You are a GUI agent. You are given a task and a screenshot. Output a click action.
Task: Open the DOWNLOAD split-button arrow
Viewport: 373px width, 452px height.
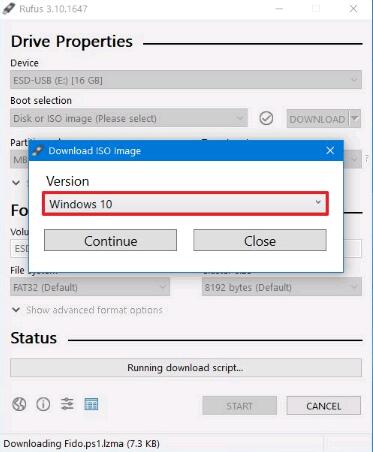pyautogui.click(x=355, y=118)
